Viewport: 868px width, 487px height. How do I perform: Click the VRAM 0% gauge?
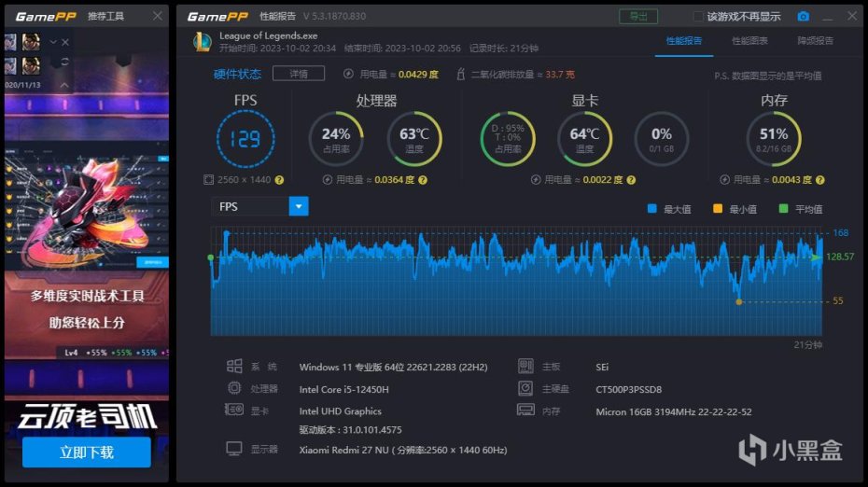pos(662,139)
